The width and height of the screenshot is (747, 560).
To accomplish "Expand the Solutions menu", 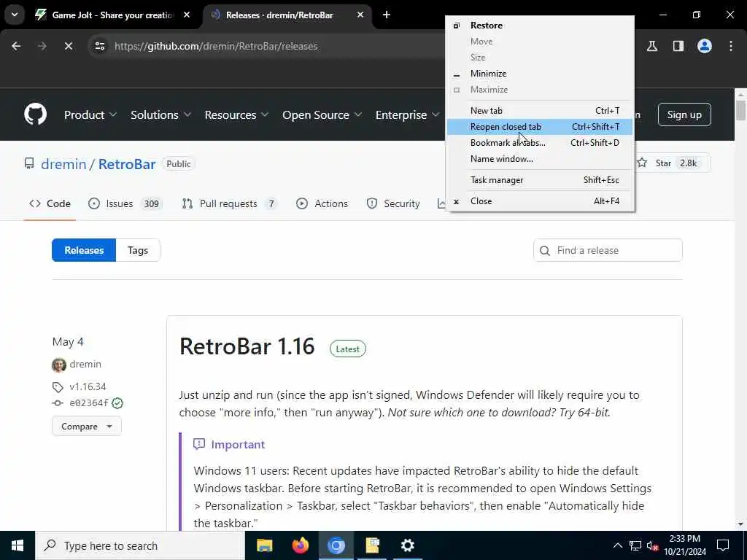I will point(160,114).
